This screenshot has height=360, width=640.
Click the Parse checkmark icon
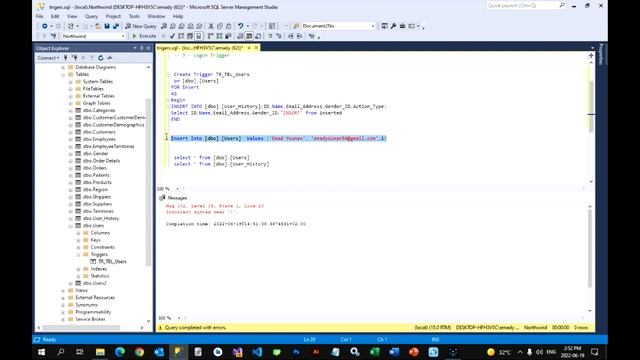(x=172, y=36)
